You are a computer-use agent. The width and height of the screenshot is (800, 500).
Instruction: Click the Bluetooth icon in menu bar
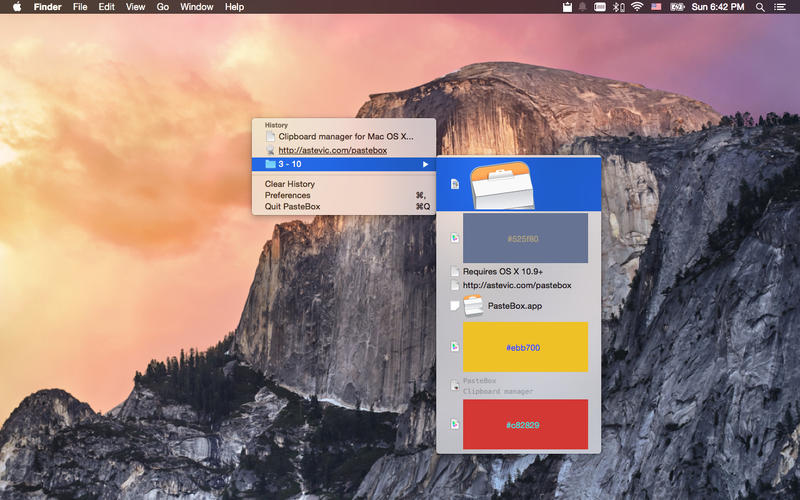[618, 7]
